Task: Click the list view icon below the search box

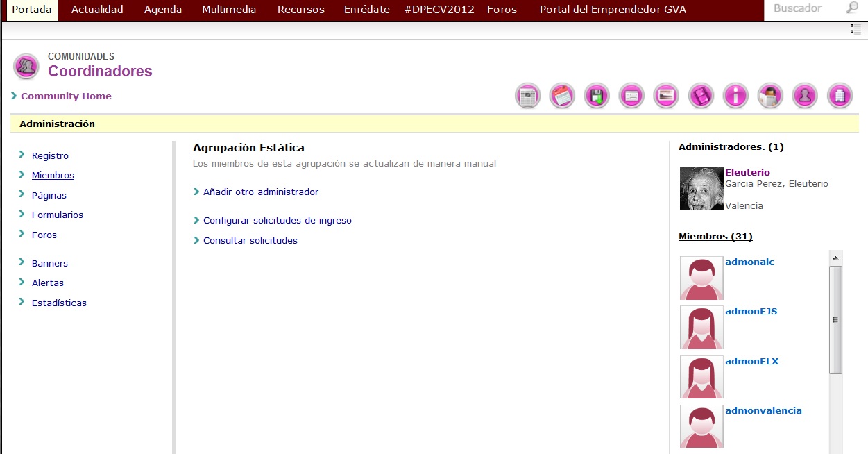Action: click(x=855, y=28)
